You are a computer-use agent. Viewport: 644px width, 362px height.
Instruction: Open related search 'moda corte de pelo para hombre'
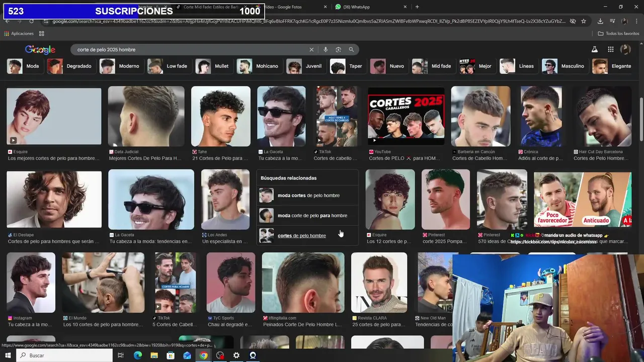coord(308,216)
